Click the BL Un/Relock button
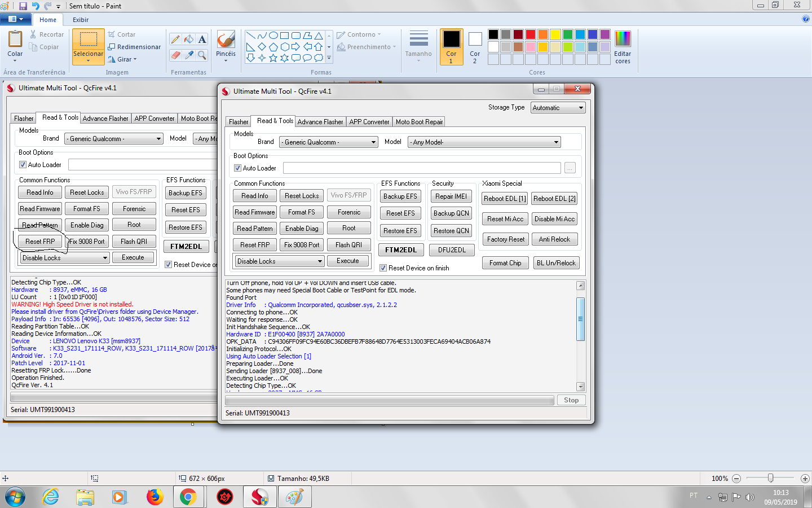812x508 pixels. point(556,263)
